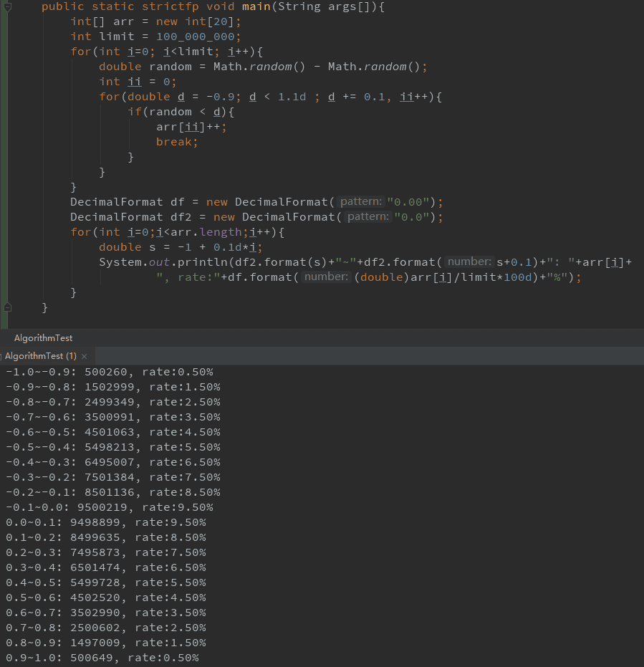
Task: Click the "number:" hint before (double)arr[i]
Action: click(x=326, y=277)
